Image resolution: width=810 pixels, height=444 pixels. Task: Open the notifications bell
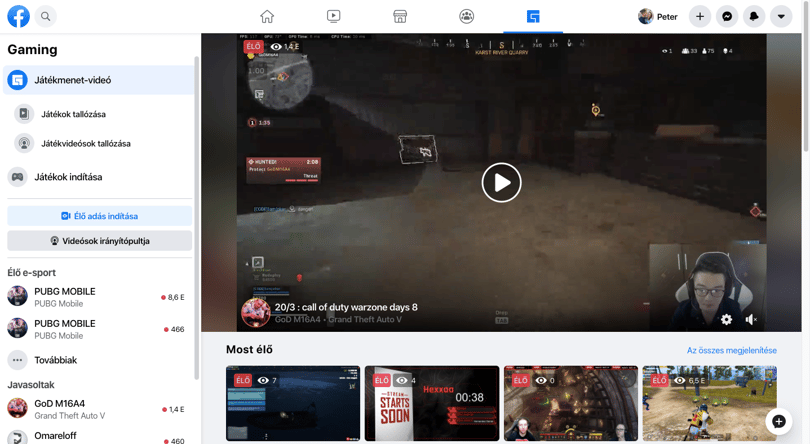754,17
